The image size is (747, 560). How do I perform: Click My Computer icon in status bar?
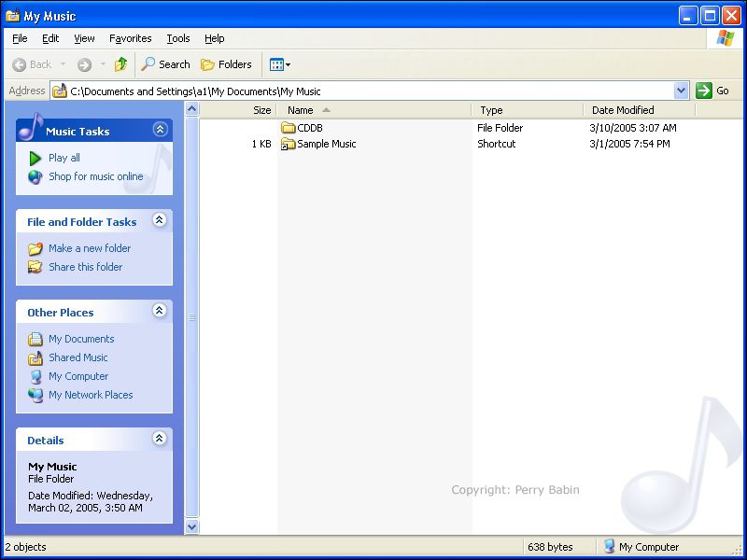[610, 547]
